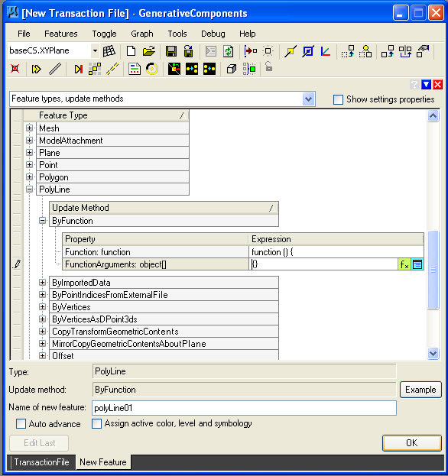Click the red crossed square icon
This screenshot has width=448, height=476.
(15, 69)
